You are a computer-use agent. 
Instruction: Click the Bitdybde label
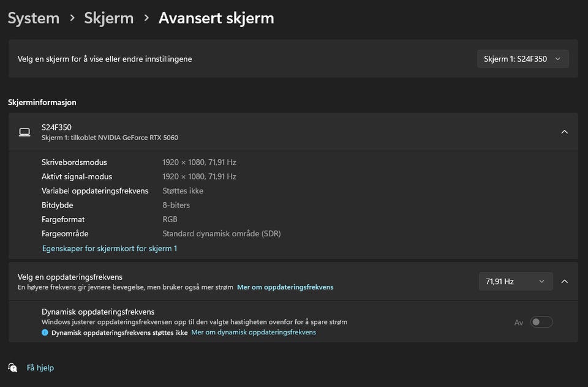tap(58, 205)
